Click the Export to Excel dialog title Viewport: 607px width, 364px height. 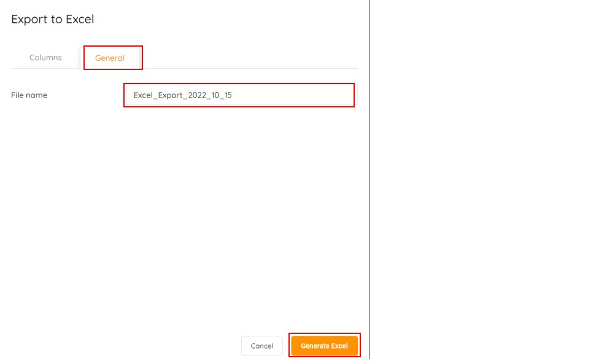(x=53, y=20)
